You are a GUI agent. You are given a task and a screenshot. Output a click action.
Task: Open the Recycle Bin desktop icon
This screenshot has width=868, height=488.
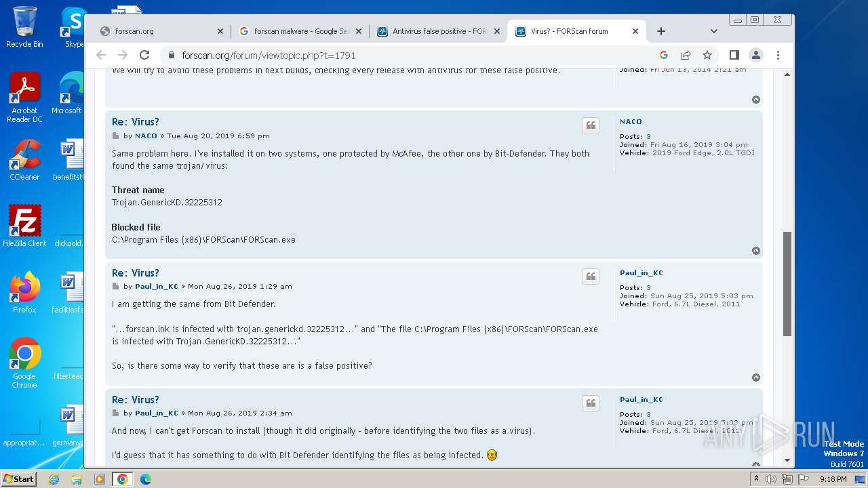(x=24, y=27)
